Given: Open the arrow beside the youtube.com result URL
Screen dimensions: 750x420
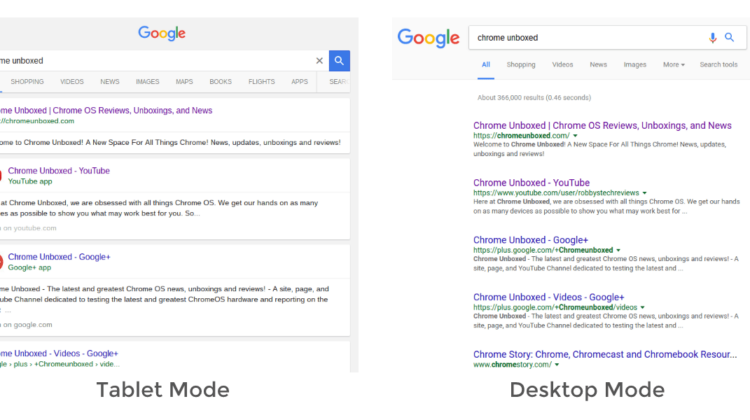Looking at the screenshot, I should (645, 192).
